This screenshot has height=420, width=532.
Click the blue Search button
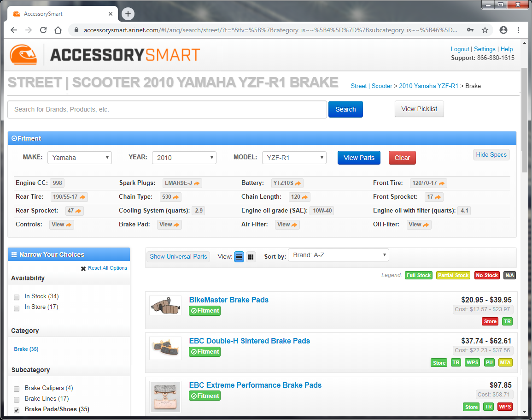coord(345,109)
